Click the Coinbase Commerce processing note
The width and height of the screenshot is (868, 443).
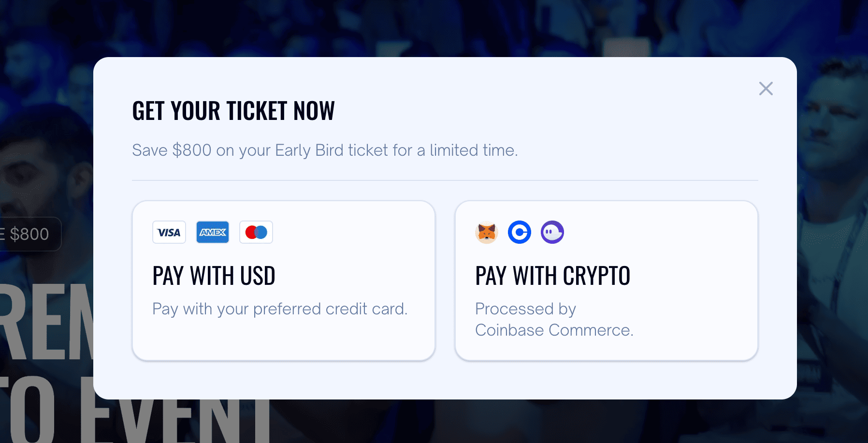554,319
